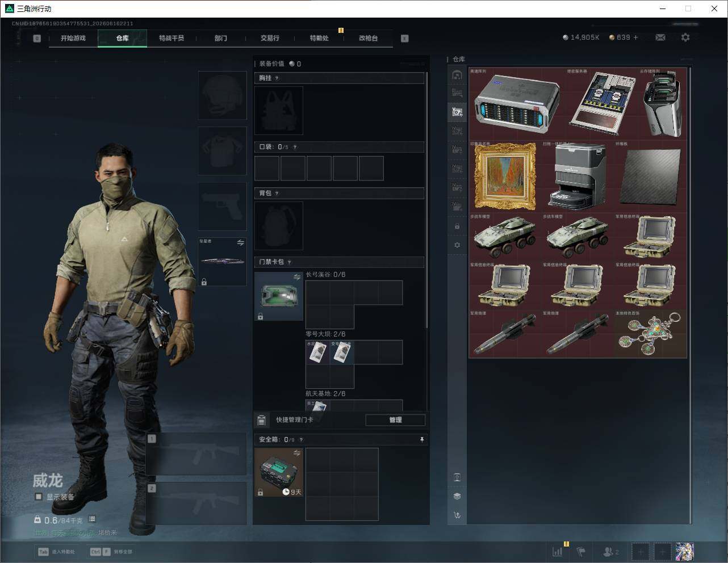The height and width of the screenshot is (563, 728).
Task: Click the empty body armor slot
Action: (222, 150)
